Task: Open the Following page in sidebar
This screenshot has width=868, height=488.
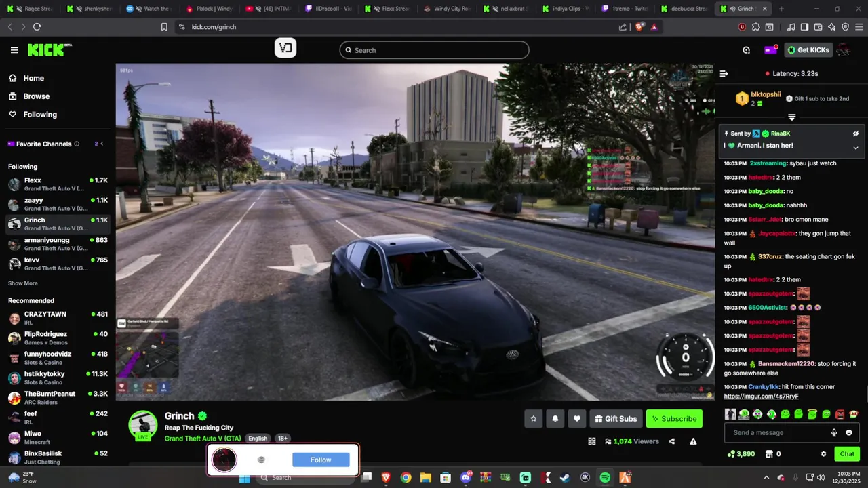Action: tap(40, 115)
